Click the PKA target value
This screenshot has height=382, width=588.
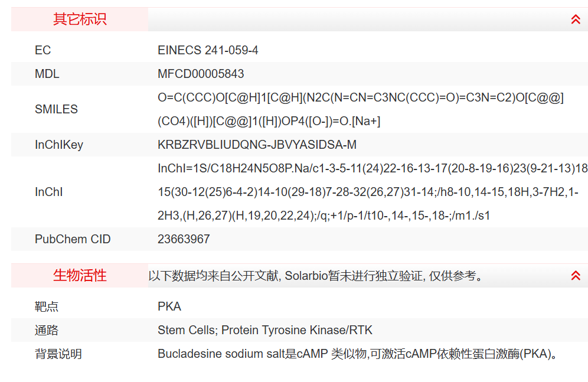(x=169, y=306)
